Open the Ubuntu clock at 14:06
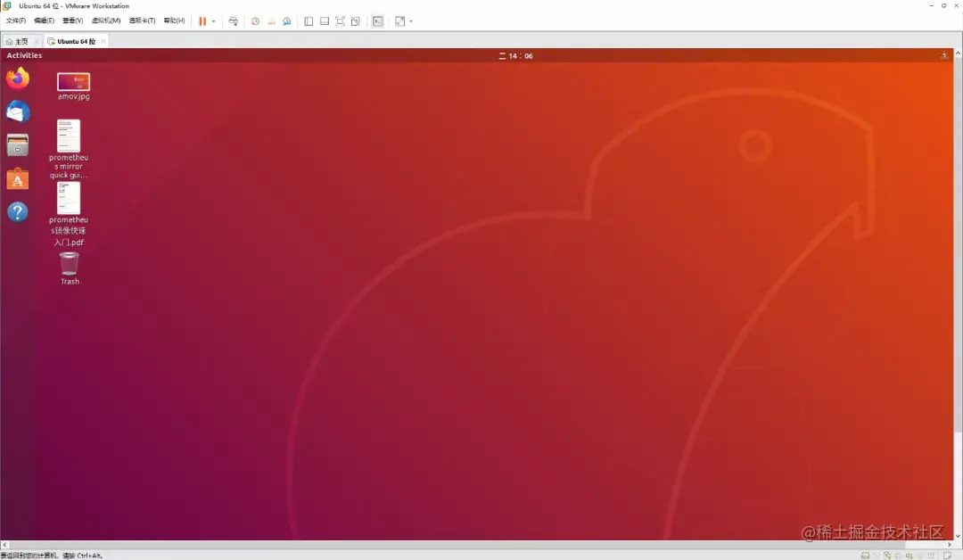 pos(516,56)
